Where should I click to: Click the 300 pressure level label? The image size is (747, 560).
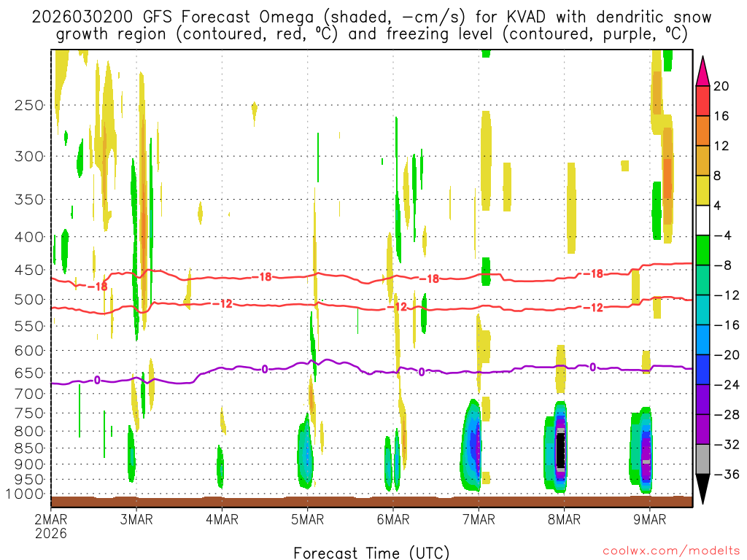[x=28, y=156]
